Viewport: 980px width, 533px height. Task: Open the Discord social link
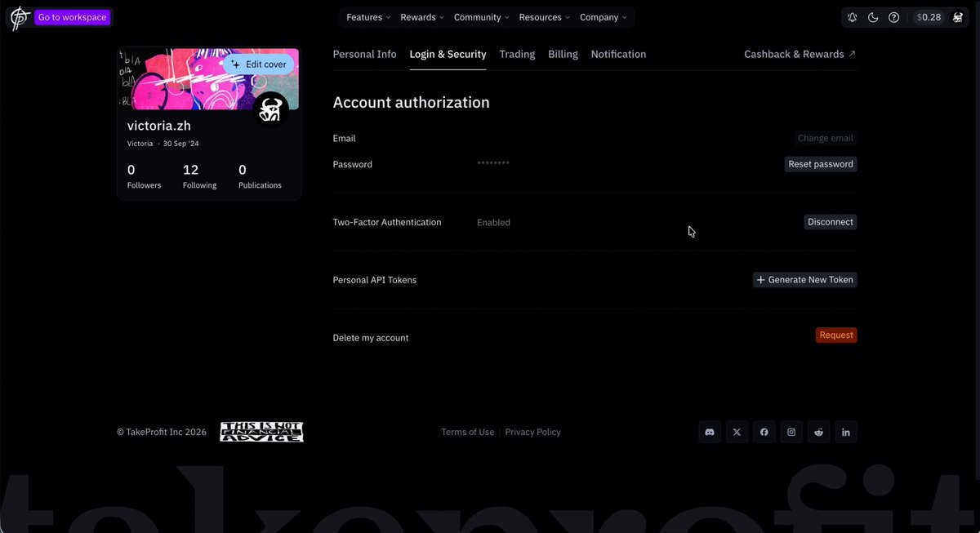tap(710, 432)
